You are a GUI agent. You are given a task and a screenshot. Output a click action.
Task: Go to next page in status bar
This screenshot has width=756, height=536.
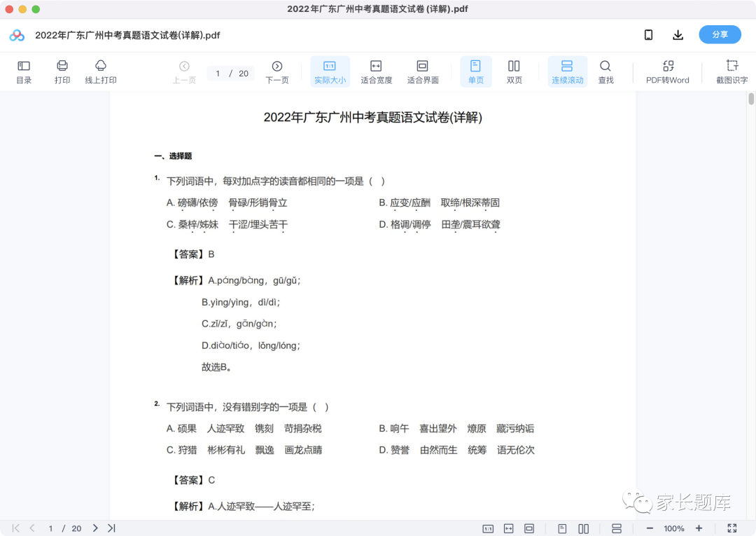tap(95, 528)
